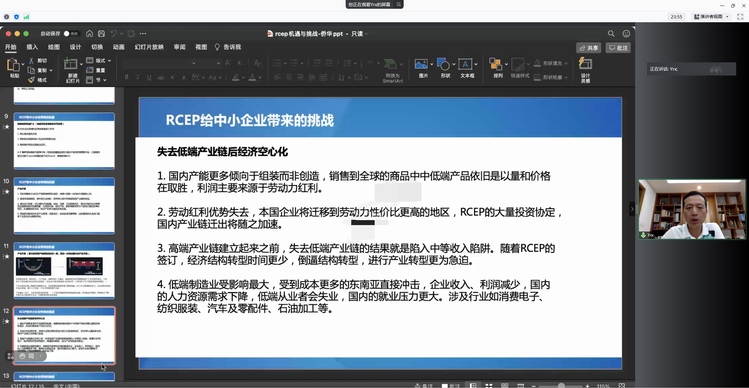Open the Arrange (排列) icon
The image size is (749, 388).
pyautogui.click(x=496, y=65)
